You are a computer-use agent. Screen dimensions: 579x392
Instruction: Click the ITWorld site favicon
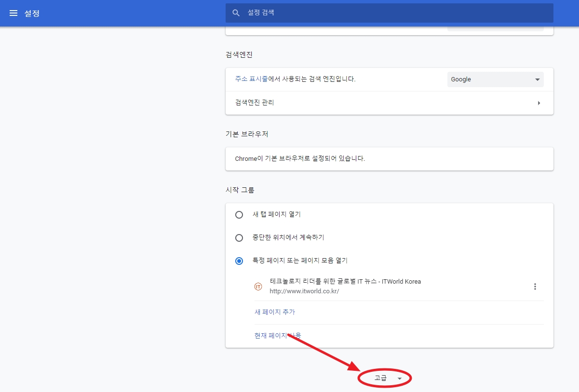[258, 287]
